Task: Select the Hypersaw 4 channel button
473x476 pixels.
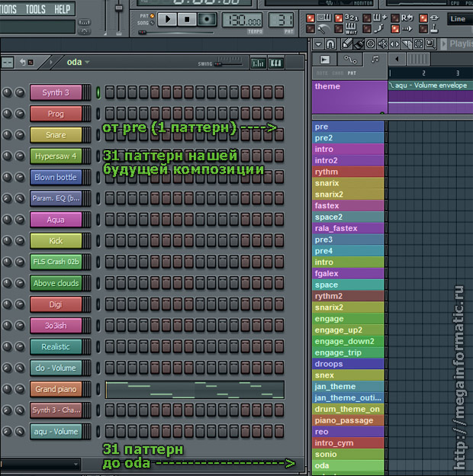Action: [56, 156]
